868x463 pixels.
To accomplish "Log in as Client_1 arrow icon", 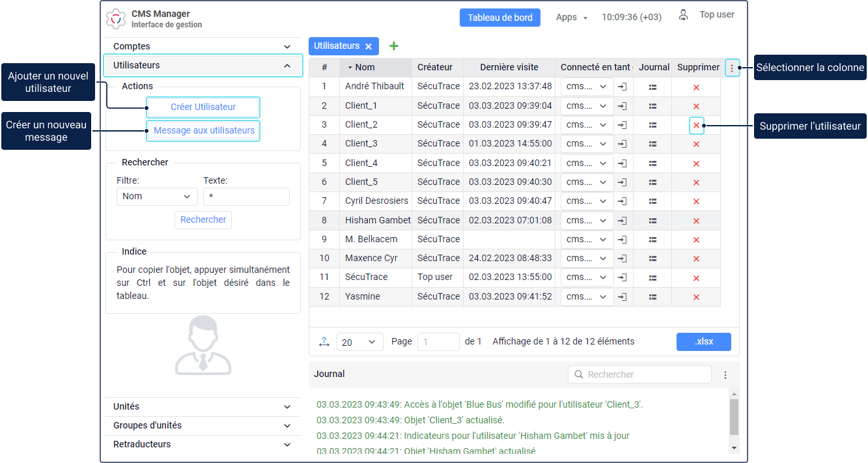I will [x=622, y=105].
